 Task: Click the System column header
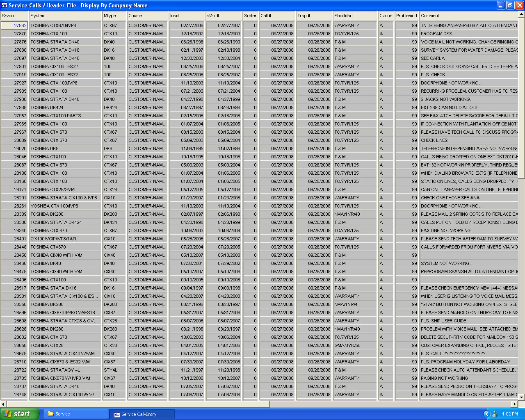pyautogui.click(x=66, y=16)
